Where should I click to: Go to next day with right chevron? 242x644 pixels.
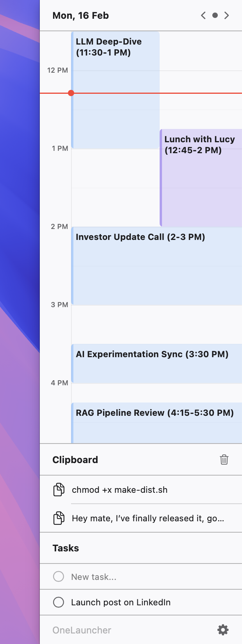[226, 16]
